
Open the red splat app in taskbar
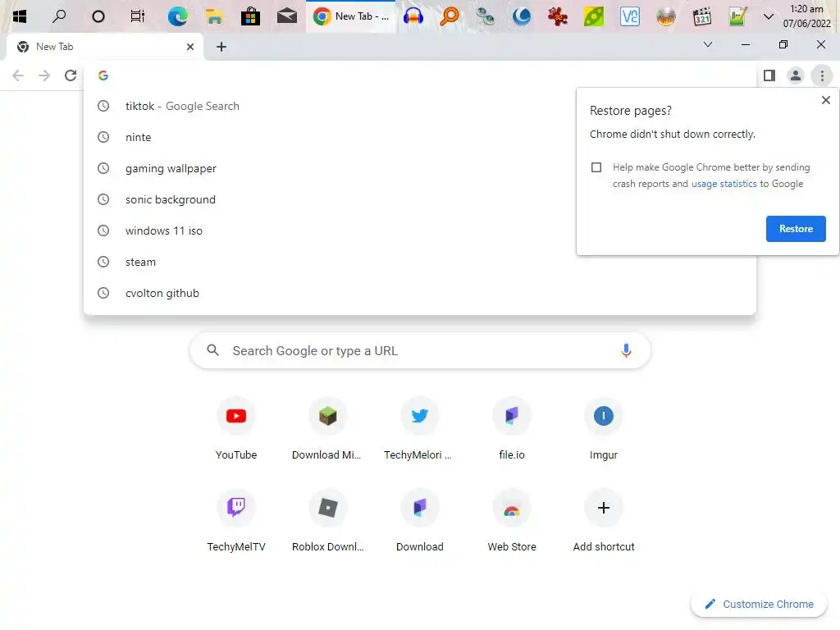(558, 16)
